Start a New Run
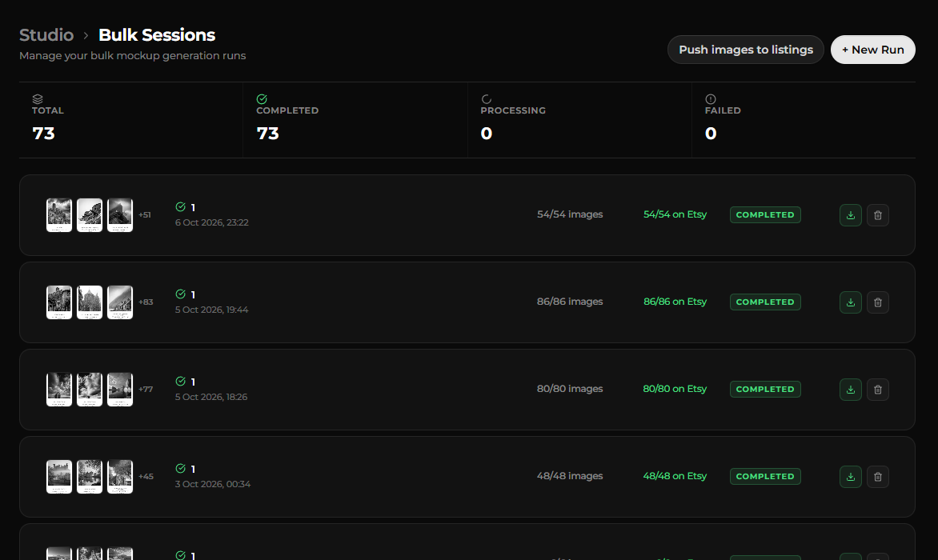This screenshot has height=560, width=938. point(873,50)
